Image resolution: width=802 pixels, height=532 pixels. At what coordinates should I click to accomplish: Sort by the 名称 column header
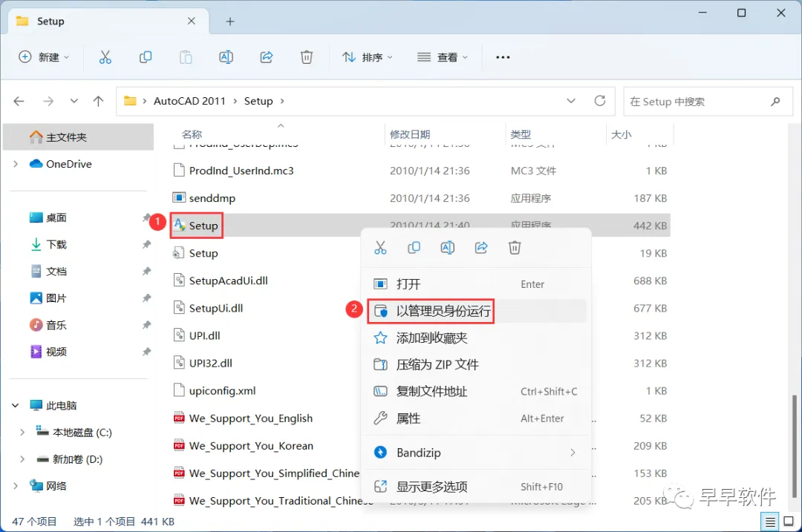(192, 134)
